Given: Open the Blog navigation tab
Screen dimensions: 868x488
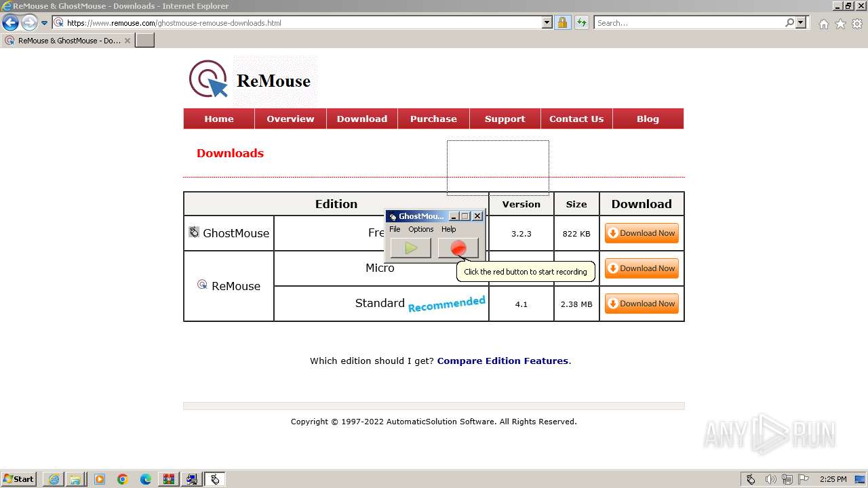Looking at the screenshot, I should 648,119.
